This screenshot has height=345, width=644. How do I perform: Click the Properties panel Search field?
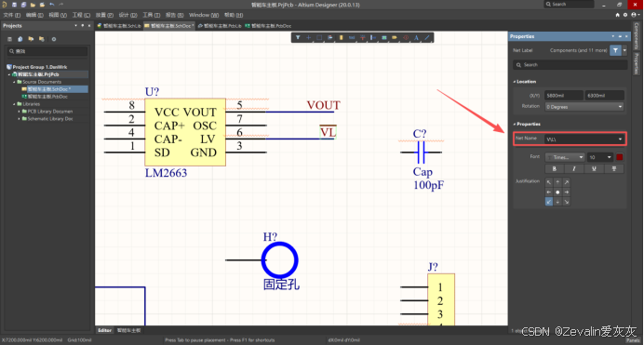point(570,65)
